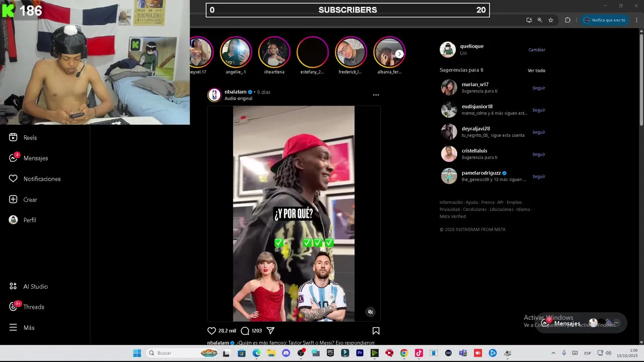644x362 pixels.
Task: Open File Explorer from the taskbar
Action: pyautogui.click(x=271, y=353)
